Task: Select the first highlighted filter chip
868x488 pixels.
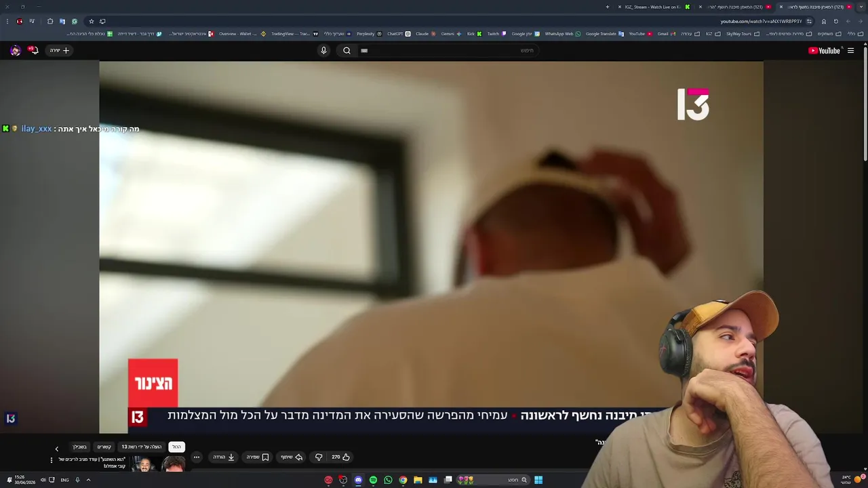Action: (176, 447)
